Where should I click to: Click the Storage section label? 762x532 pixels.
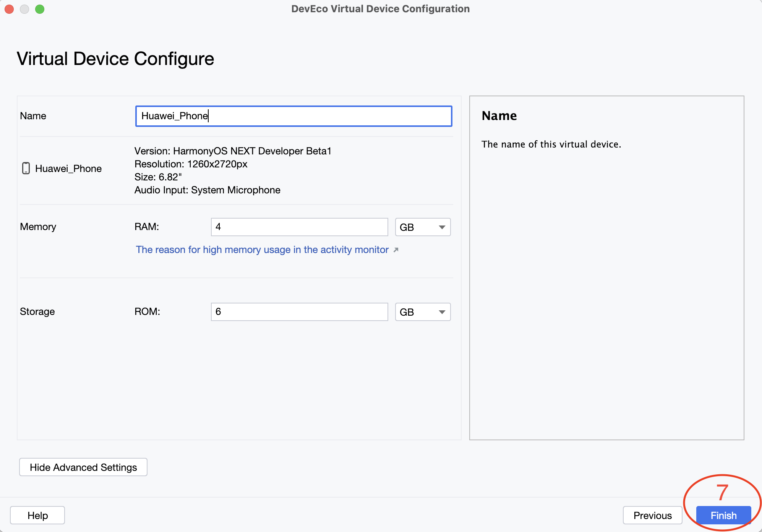coord(37,311)
